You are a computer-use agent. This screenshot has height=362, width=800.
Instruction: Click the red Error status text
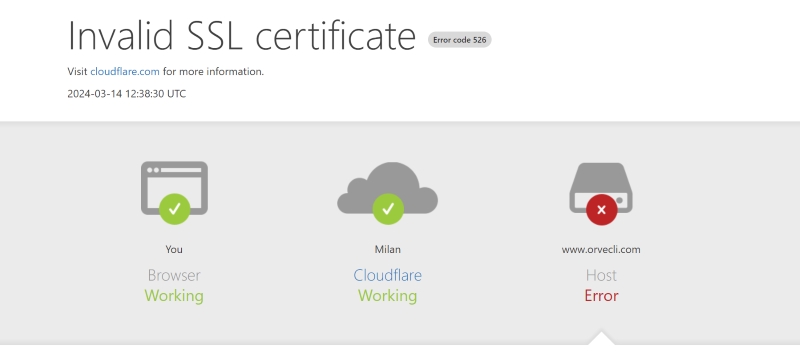point(601,296)
